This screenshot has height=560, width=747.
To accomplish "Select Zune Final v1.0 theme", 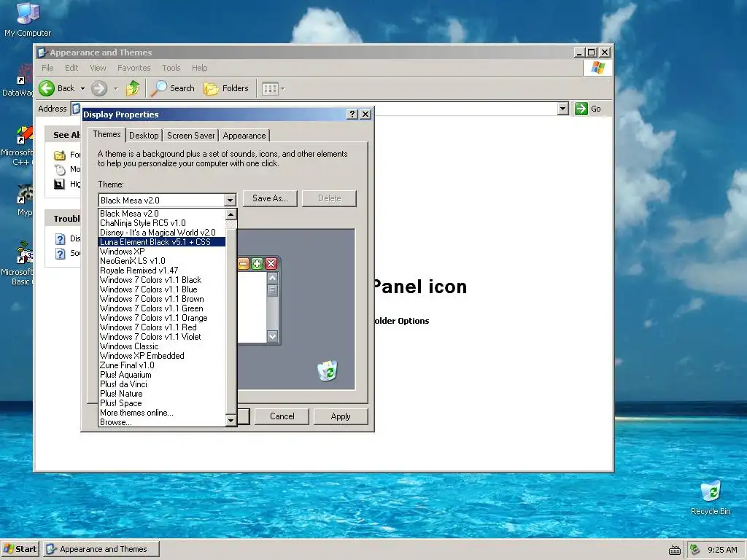I will click(161, 365).
